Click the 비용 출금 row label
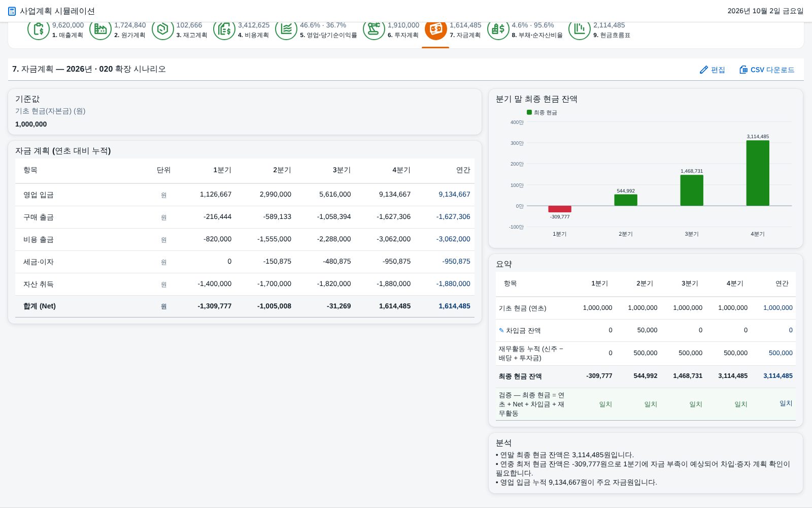812x508 pixels. pos(39,239)
